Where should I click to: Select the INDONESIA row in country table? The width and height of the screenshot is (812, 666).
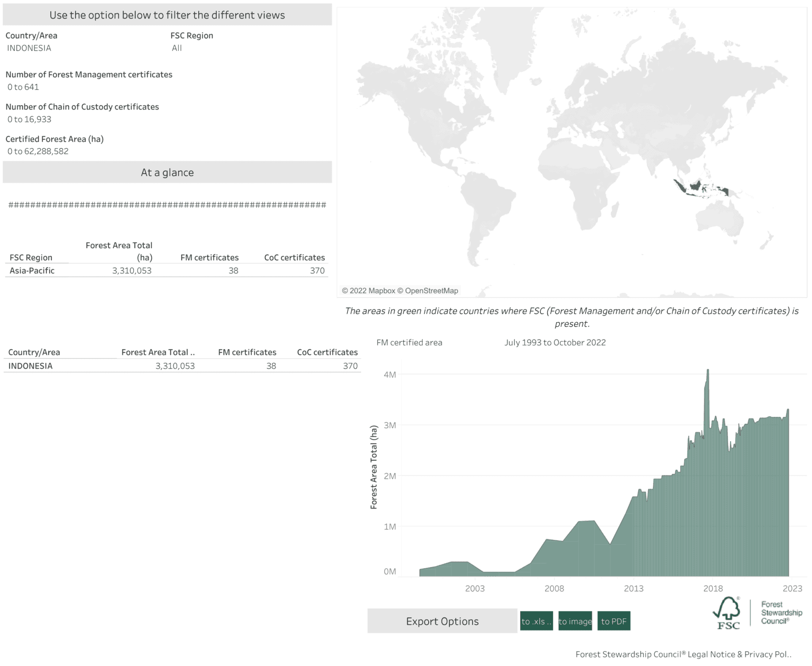pos(31,366)
